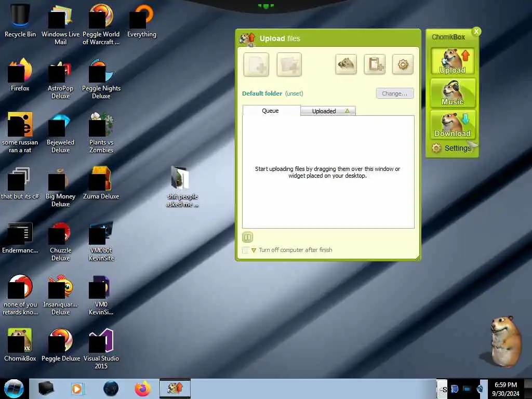Select the ChomikBox desktop icon
The image size is (532, 399).
click(20, 345)
